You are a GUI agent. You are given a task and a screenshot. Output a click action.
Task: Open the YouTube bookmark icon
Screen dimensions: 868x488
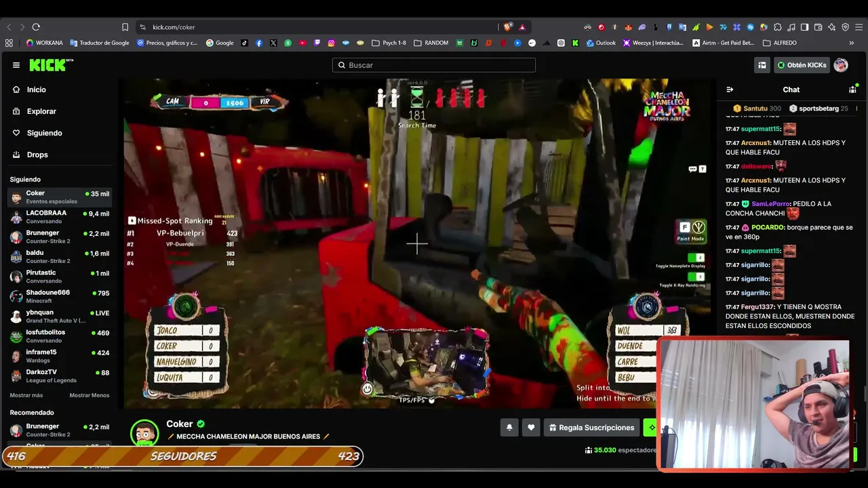(x=302, y=43)
